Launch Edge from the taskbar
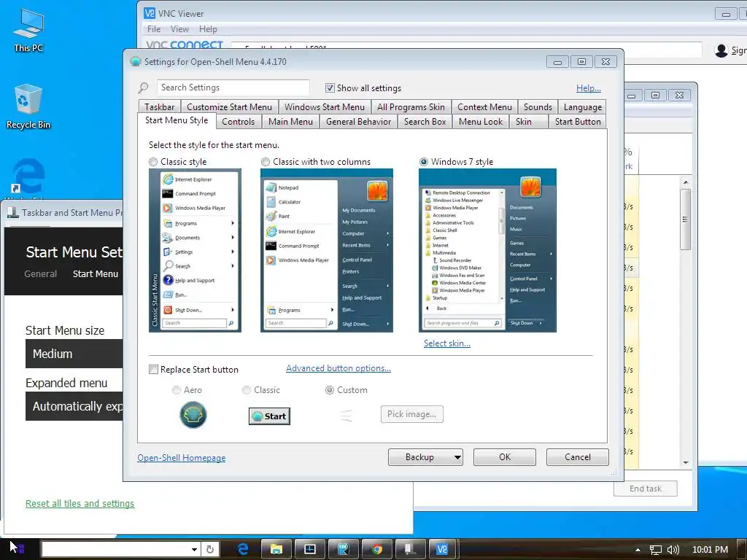The image size is (747, 560). click(243, 549)
